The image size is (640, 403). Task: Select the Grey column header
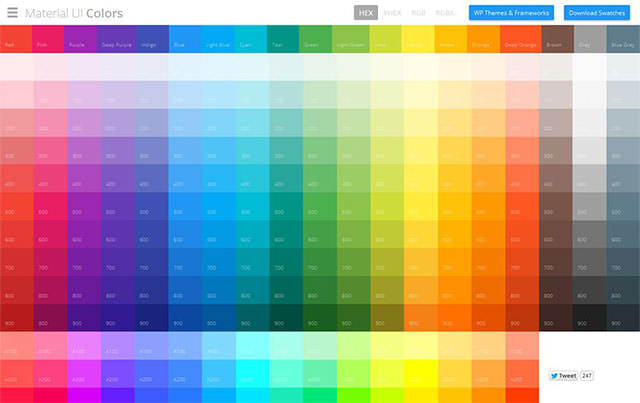590,39
